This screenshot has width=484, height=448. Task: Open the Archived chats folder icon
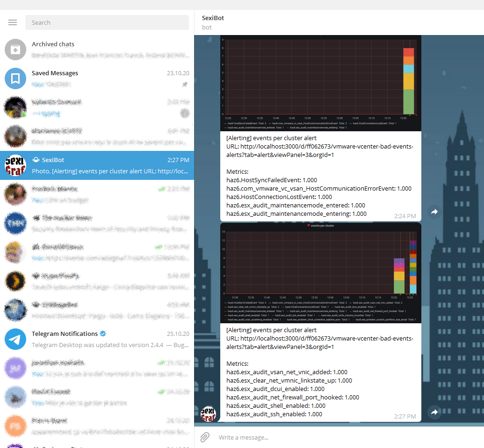(15, 50)
